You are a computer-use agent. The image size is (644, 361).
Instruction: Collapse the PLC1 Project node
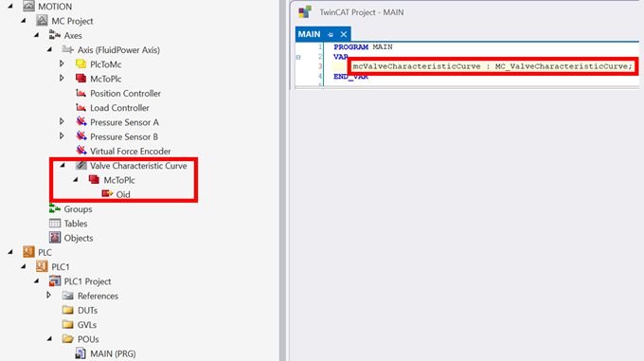pos(37,281)
